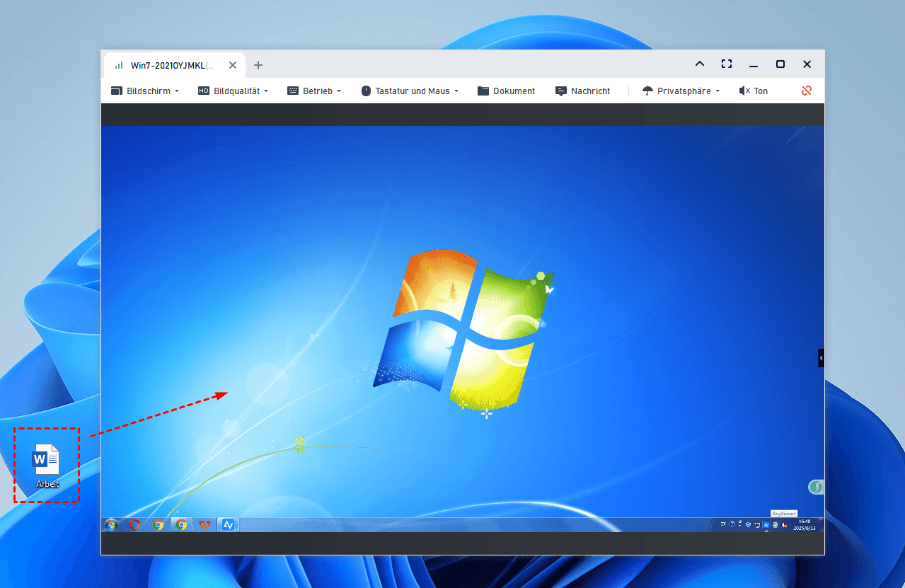Image resolution: width=905 pixels, height=588 pixels.
Task: Open Opera in the remote taskbar
Action: pyautogui.click(x=134, y=524)
